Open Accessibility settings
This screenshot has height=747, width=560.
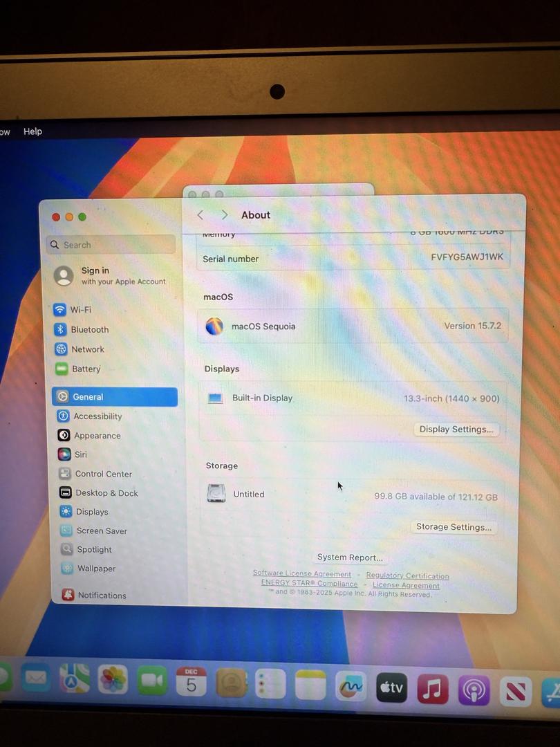(x=97, y=416)
